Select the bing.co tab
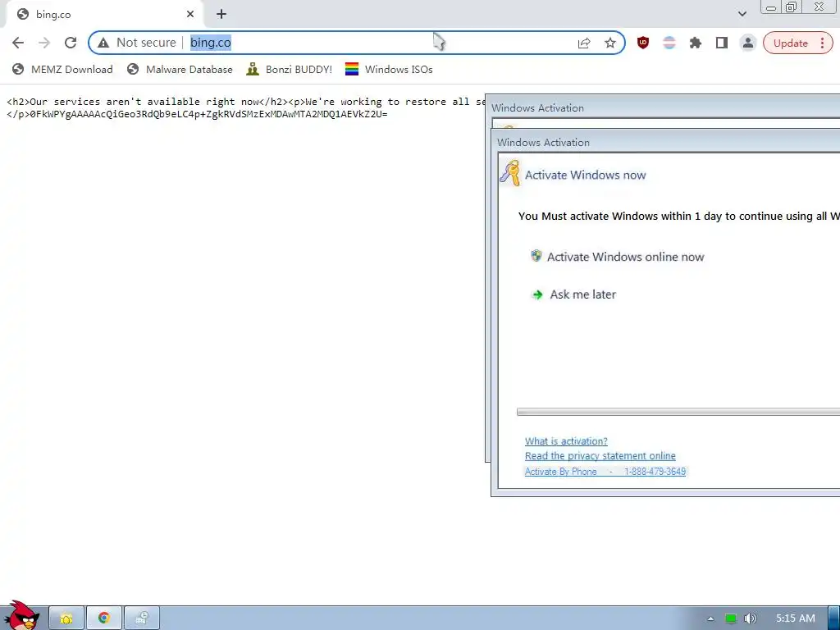Viewport: 840px width, 630px height. [104, 15]
